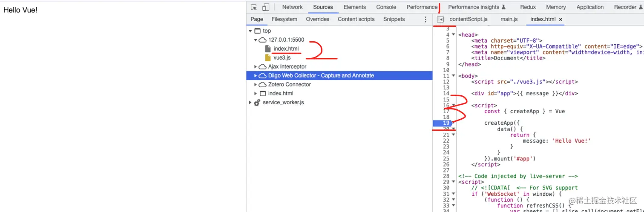Expand the Ajax Interceptor node
644x212 pixels.
coord(256,66)
